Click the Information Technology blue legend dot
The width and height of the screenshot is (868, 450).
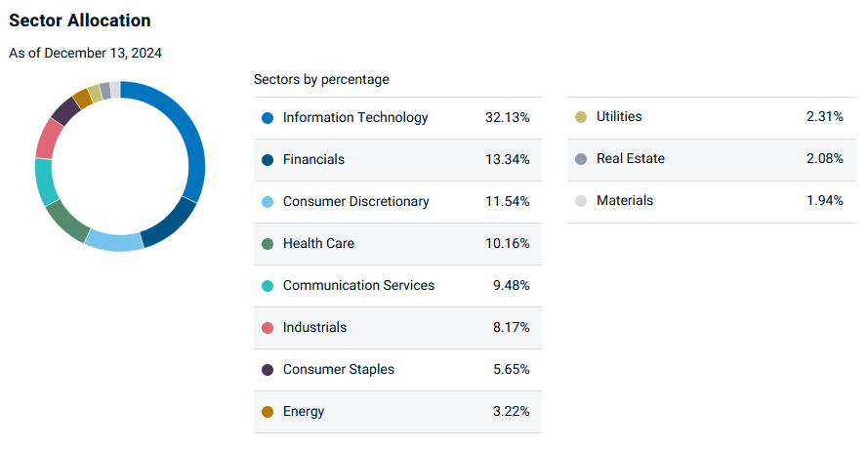(268, 118)
